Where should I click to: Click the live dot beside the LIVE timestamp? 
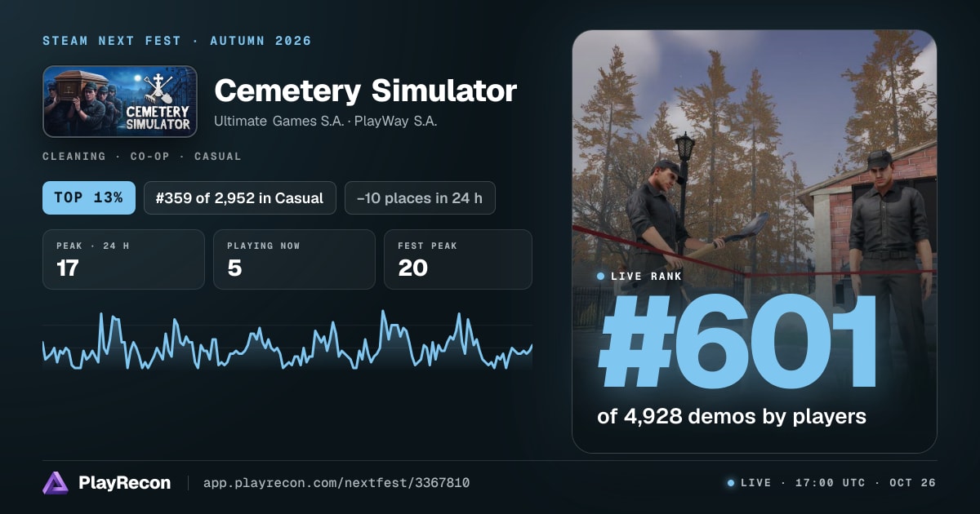pyautogui.click(x=731, y=483)
